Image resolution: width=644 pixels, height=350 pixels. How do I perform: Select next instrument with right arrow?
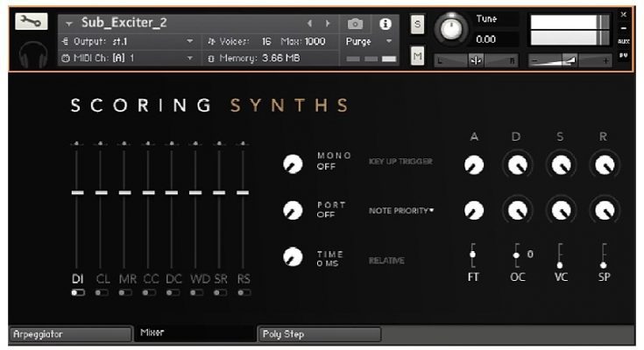[329, 24]
